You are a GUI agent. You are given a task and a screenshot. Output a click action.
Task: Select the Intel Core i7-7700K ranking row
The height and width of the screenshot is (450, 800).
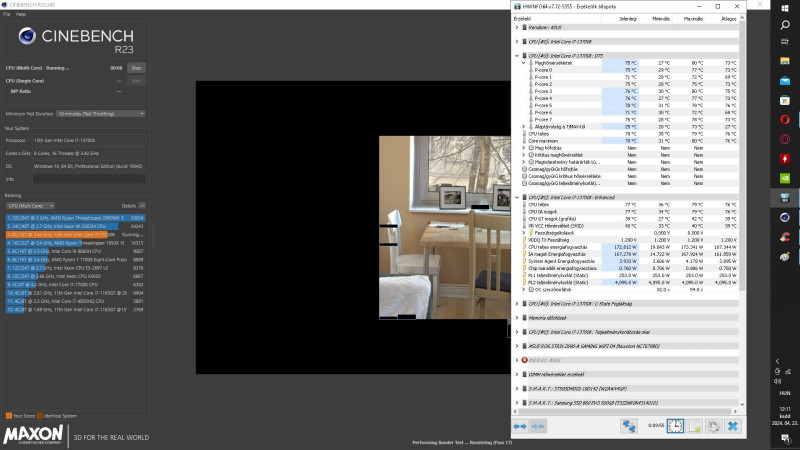tap(75, 285)
